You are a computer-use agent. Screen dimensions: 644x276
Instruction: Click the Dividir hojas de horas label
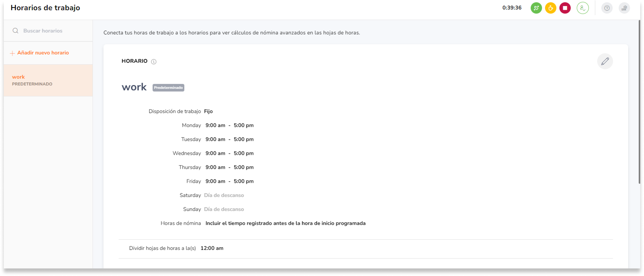tap(162, 248)
